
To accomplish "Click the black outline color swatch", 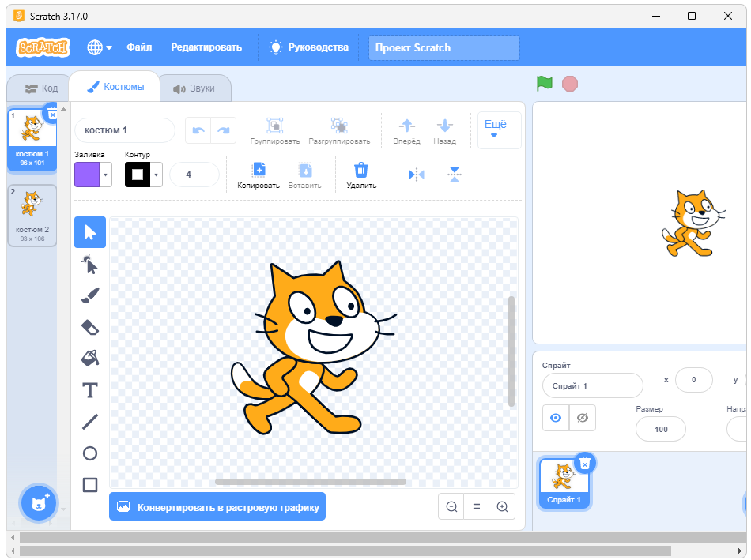I will click(138, 175).
